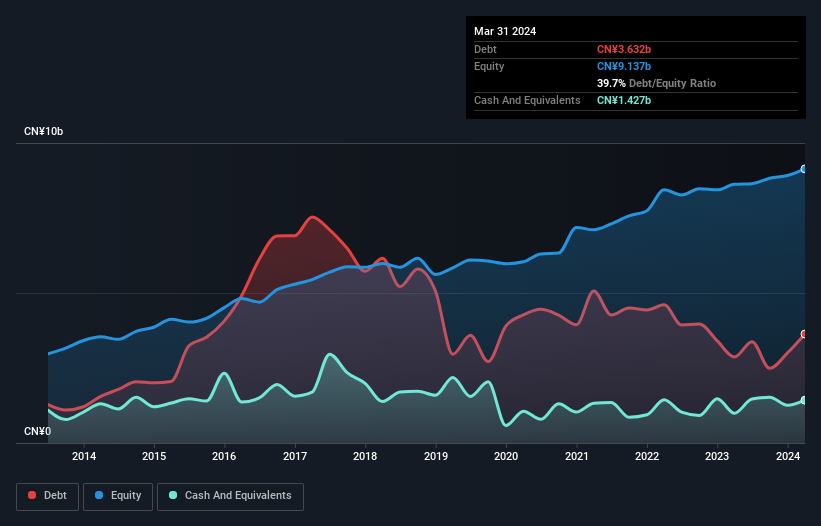Click the CN¥0 y-axis label
The image size is (821, 526).
click(38, 431)
